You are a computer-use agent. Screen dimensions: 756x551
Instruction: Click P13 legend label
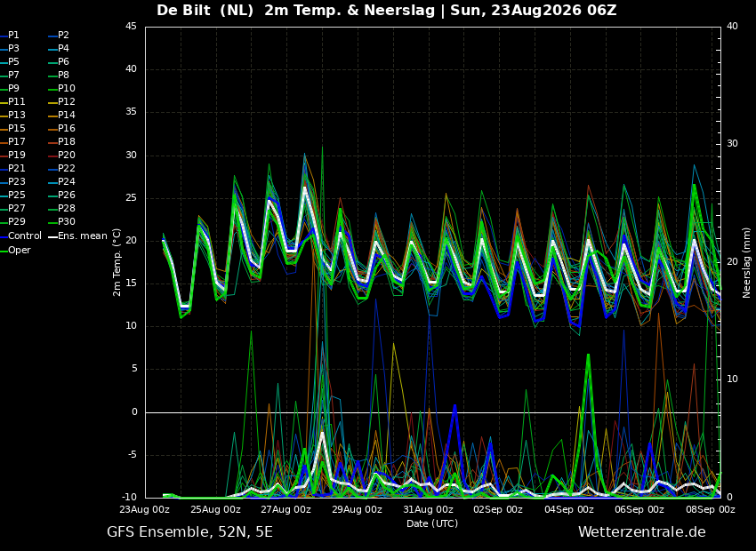[x=16, y=116]
